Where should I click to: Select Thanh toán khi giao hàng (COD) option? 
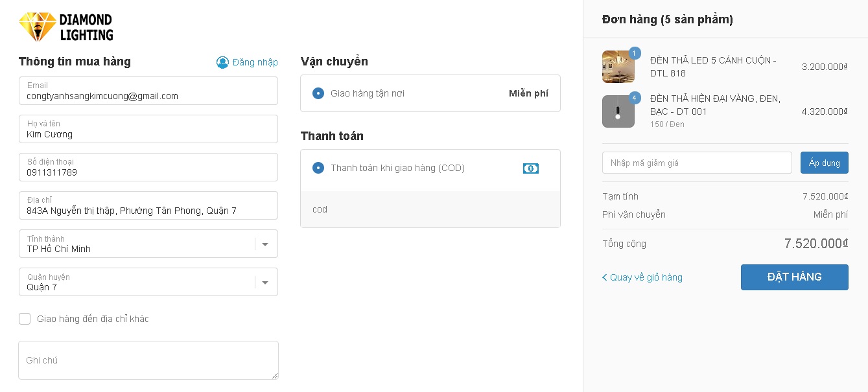coord(318,168)
